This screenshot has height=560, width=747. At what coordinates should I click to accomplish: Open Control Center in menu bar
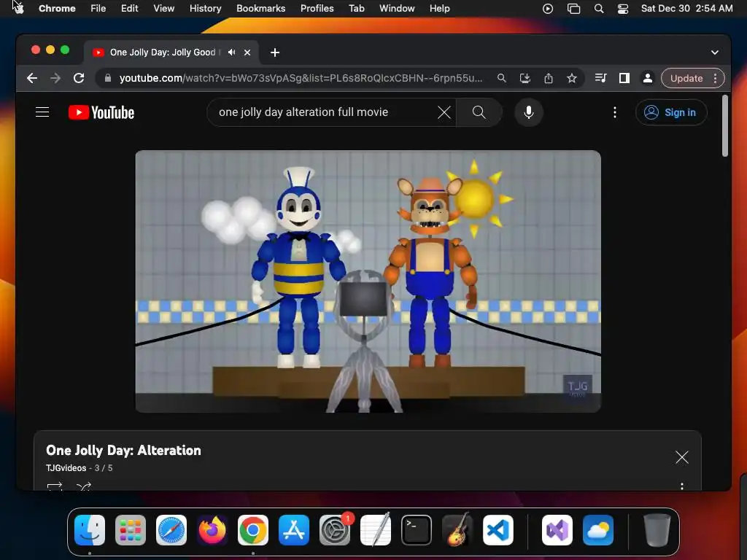tap(623, 9)
